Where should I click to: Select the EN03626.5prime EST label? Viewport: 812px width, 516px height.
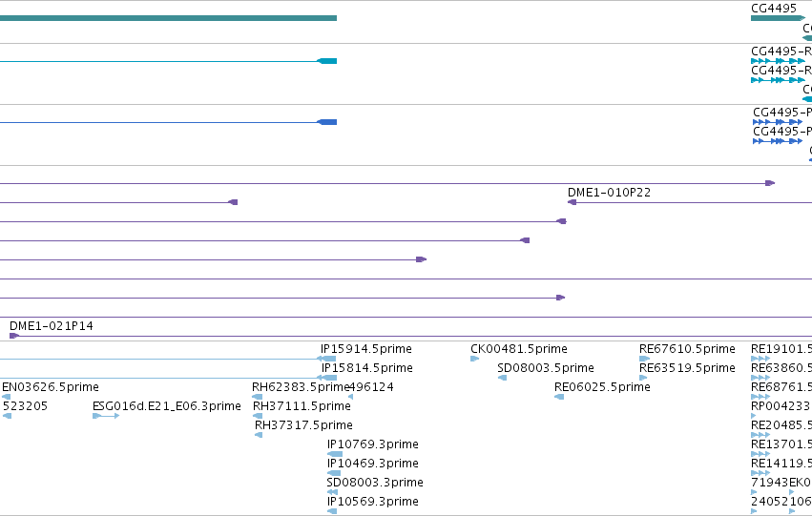point(51,387)
